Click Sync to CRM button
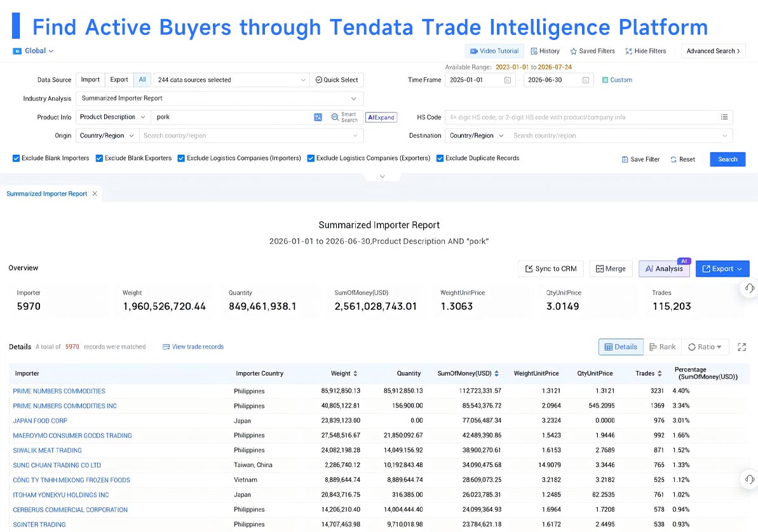Screen dimensions: 758x532 [551, 269]
